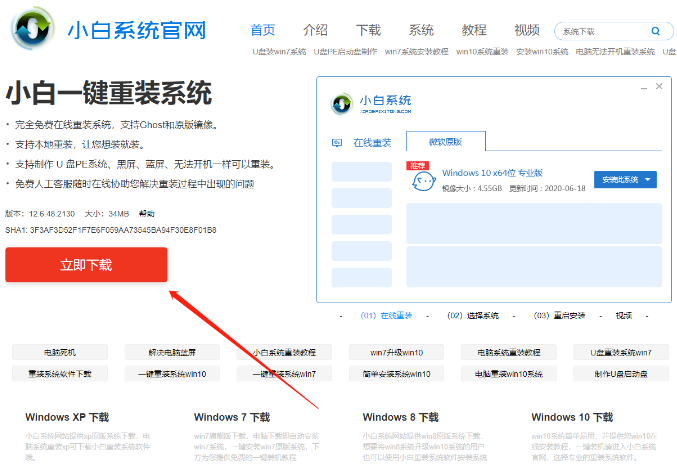Screen dimensions: 677x465
Task: Minimize the 小白系统 app preview window
Action: [x=644, y=88]
